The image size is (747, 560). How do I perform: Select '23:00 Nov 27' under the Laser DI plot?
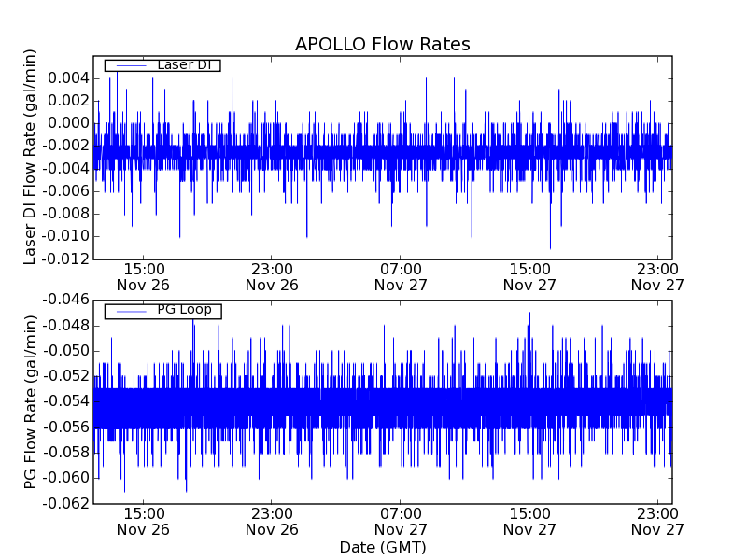(658, 277)
